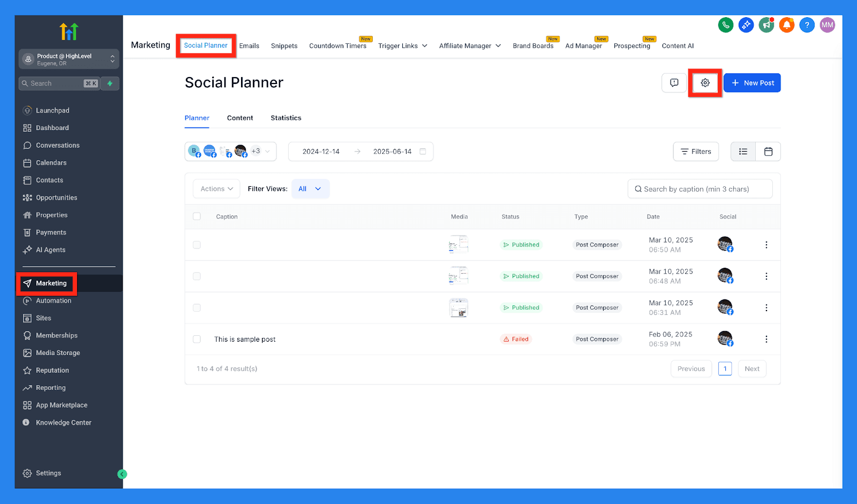Viewport: 857px width, 504px height.
Task: Click the 2024-12-14 start date field
Action: (321, 152)
